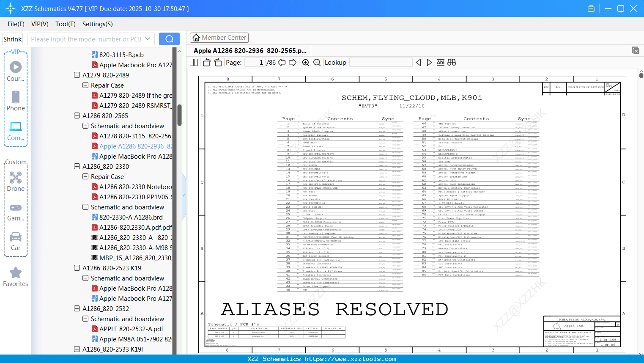Toggle the Abi match-case option

tap(440, 62)
